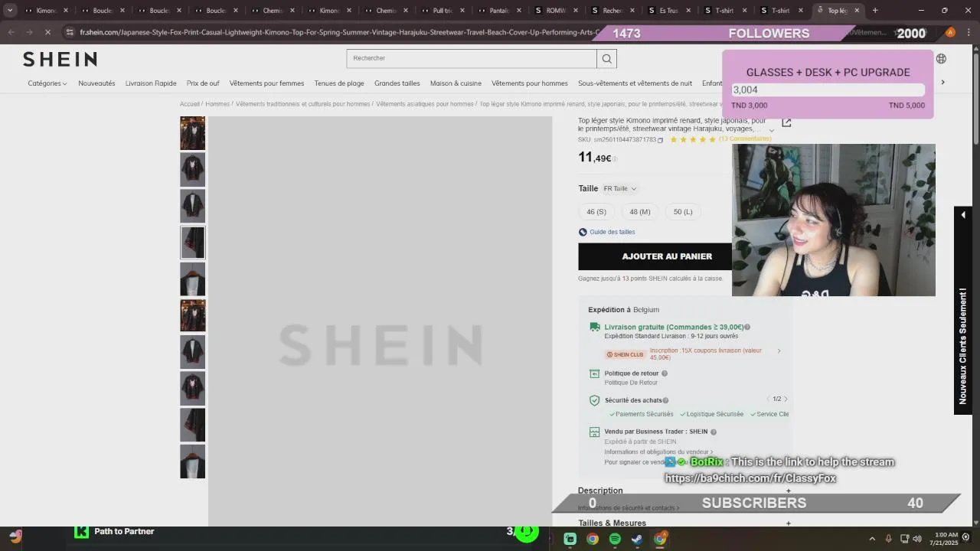Click the volume icon in system tray
Screen dimensions: 980x551
tap(917, 539)
